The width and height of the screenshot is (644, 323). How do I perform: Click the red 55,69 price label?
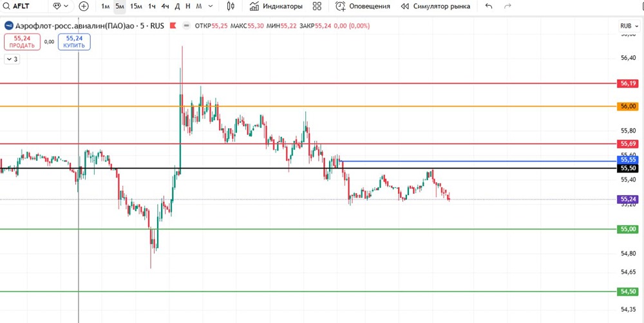click(629, 143)
